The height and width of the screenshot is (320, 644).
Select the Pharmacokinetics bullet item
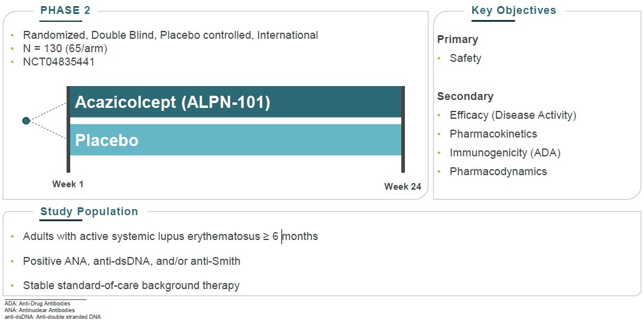tap(493, 134)
